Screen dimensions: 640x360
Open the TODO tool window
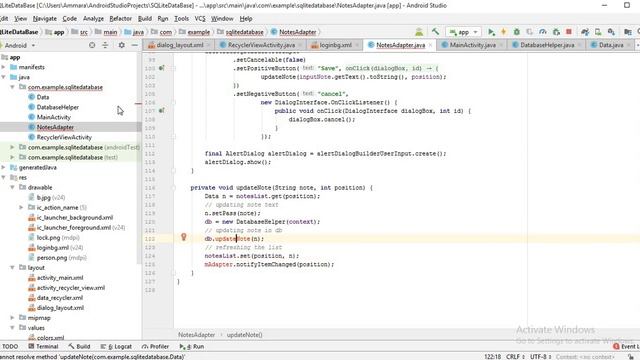pos(10,347)
